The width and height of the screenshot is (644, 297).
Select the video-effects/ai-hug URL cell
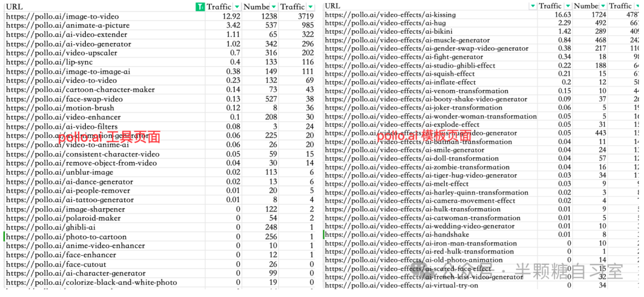[x=431, y=23]
